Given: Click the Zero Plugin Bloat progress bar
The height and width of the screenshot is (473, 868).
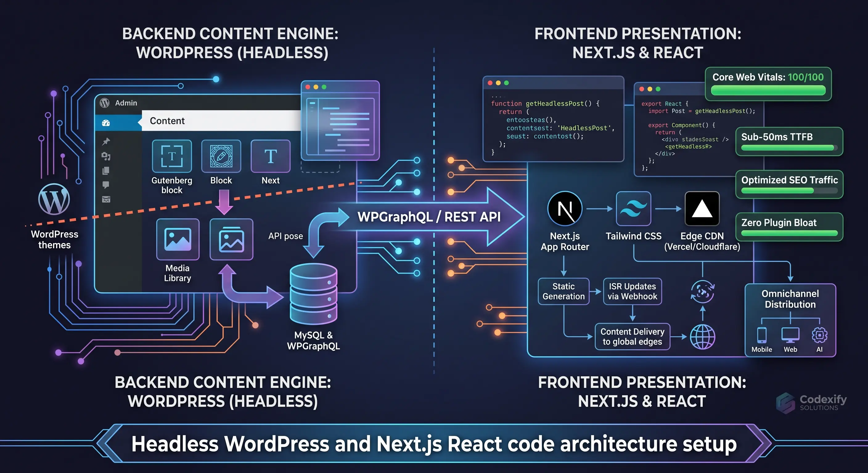Looking at the screenshot, I should pyautogui.click(x=789, y=233).
